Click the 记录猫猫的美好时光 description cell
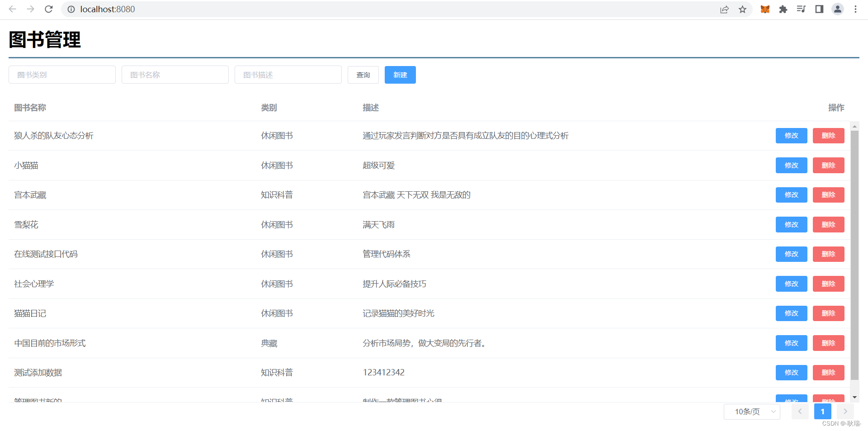This screenshot has height=431, width=868. click(x=398, y=313)
